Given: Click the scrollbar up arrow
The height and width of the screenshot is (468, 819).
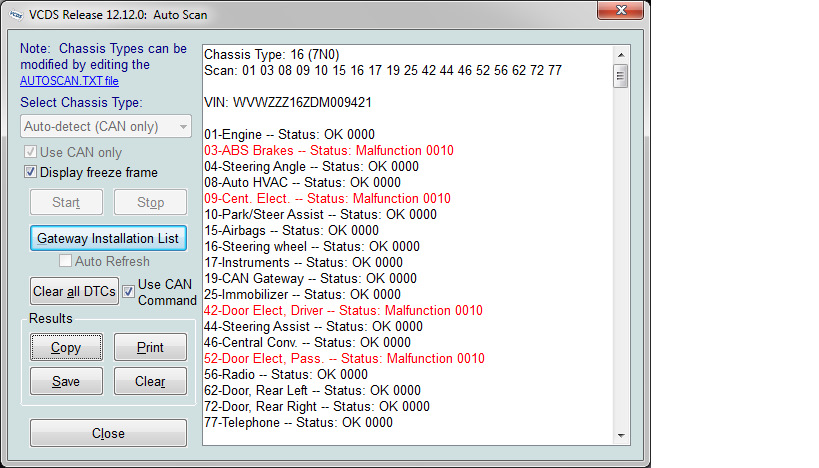Looking at the screenshot, I should coord(621,55).
